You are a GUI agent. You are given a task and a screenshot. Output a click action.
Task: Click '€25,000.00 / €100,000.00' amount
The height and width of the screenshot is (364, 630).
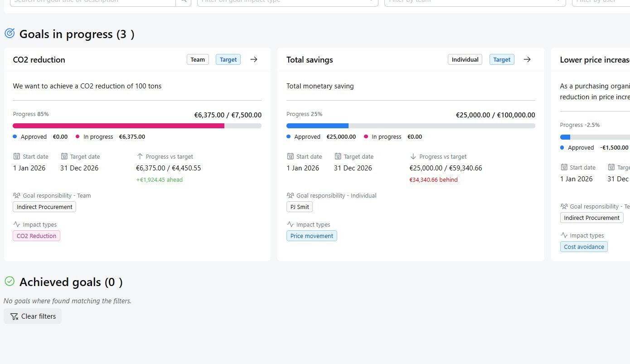pyautogui.click(x=495, y=115)
